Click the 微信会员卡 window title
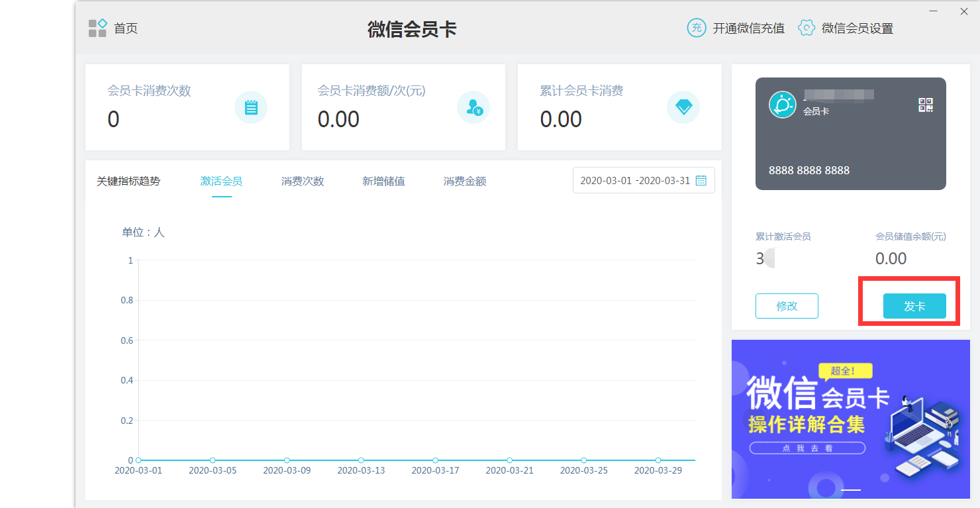Screen dimensions: 980x508 412,29
